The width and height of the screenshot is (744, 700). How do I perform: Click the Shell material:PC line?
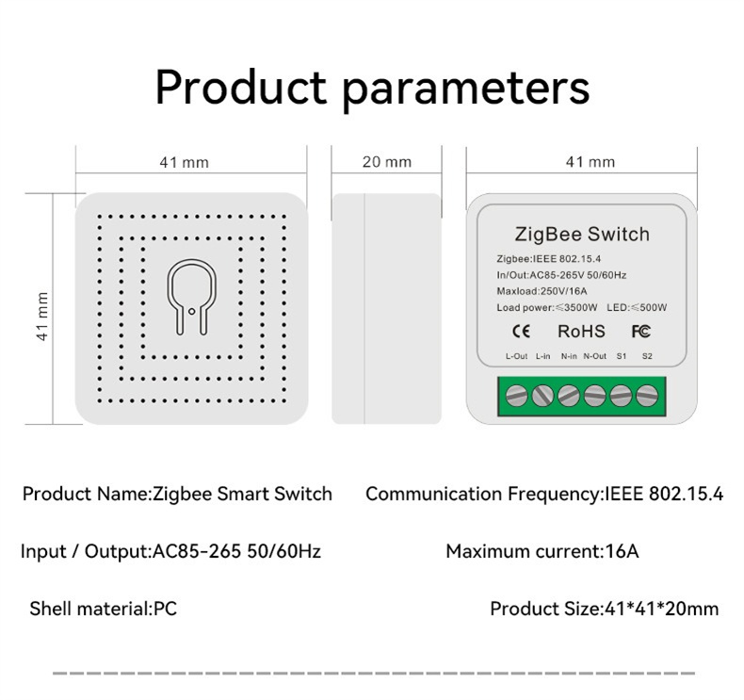pos(103,609)
